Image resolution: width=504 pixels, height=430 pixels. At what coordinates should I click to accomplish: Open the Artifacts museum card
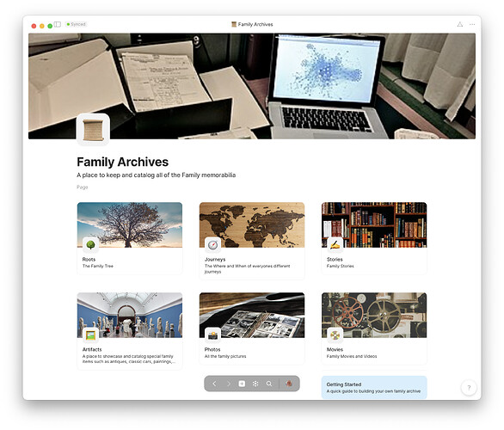click(130, 331)
